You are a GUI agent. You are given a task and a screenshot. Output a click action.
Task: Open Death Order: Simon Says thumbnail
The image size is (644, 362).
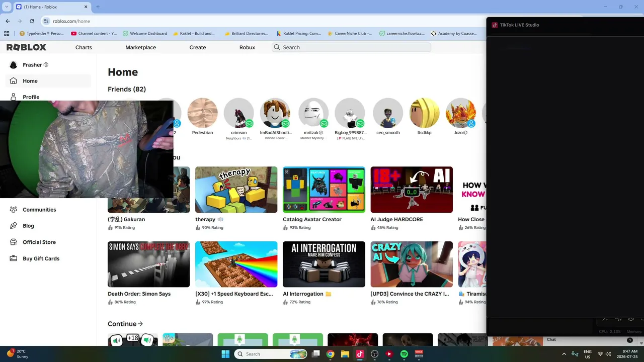pos(148,264)
